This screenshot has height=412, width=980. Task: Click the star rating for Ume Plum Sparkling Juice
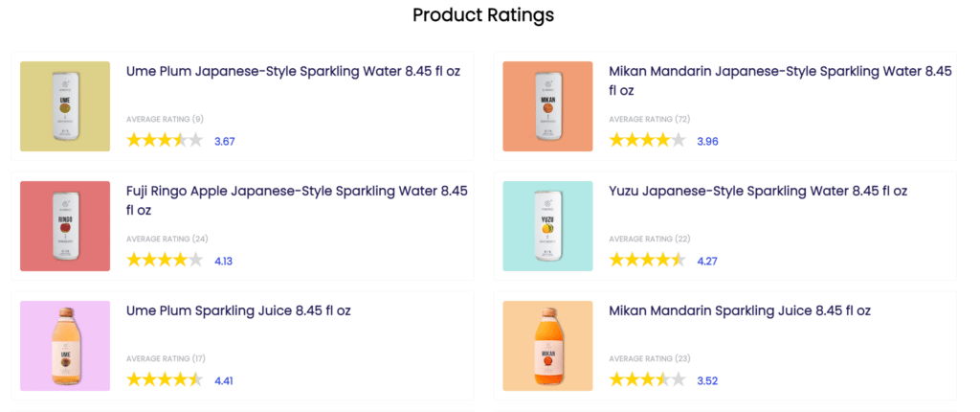click(165, 380)
